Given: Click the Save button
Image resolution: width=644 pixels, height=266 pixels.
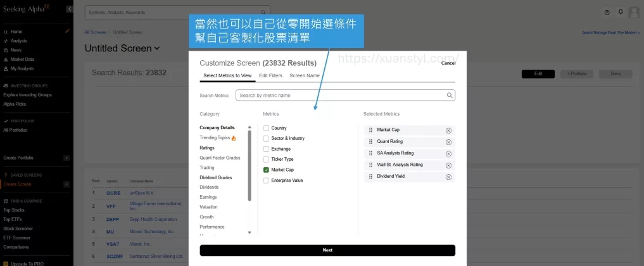Looking at the screenshot, I should pyautogui.click(x=616, y=74).
